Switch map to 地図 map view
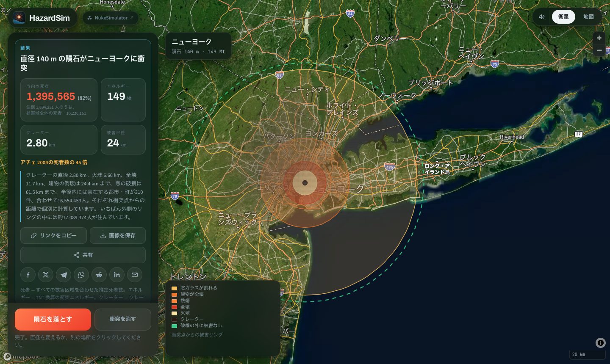This screenshot has height=364, width=610. point(588,17)
